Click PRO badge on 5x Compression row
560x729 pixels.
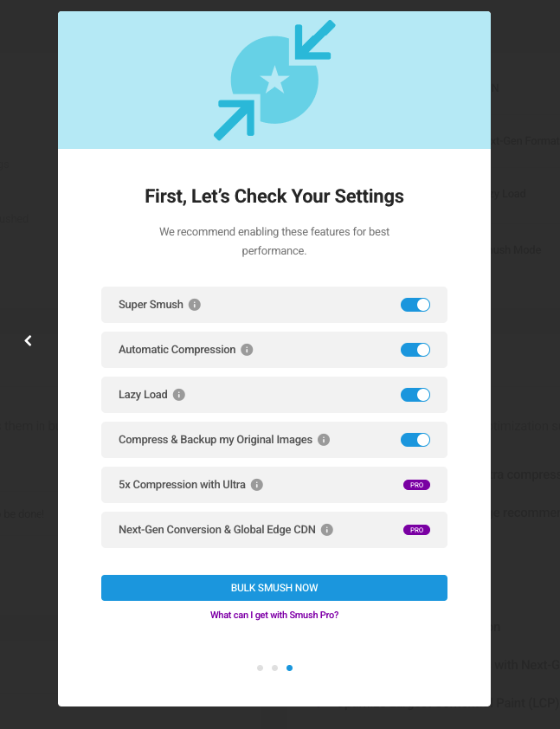pyautogui.click(x=416, y=485)
